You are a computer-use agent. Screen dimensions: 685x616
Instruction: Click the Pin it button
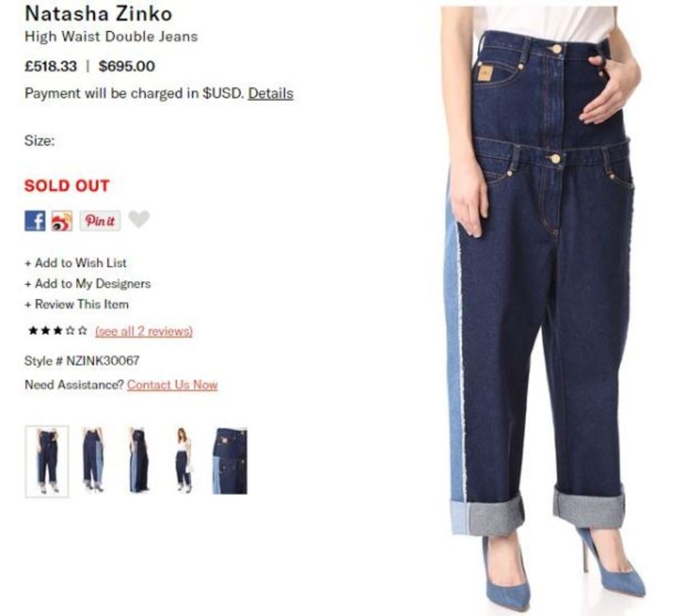click(x=100, y=221)
